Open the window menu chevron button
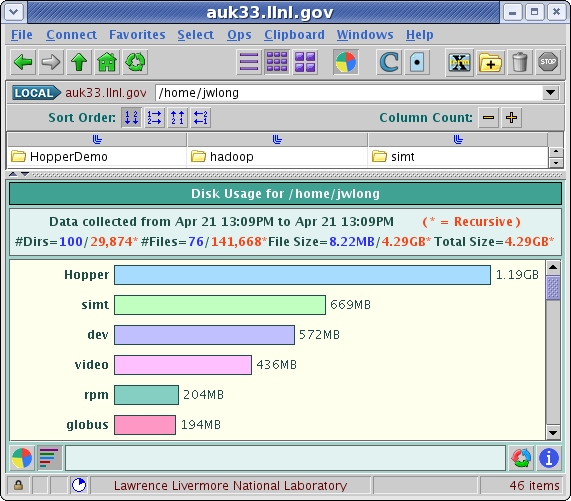The image size is (571, 501). point(14,12)
